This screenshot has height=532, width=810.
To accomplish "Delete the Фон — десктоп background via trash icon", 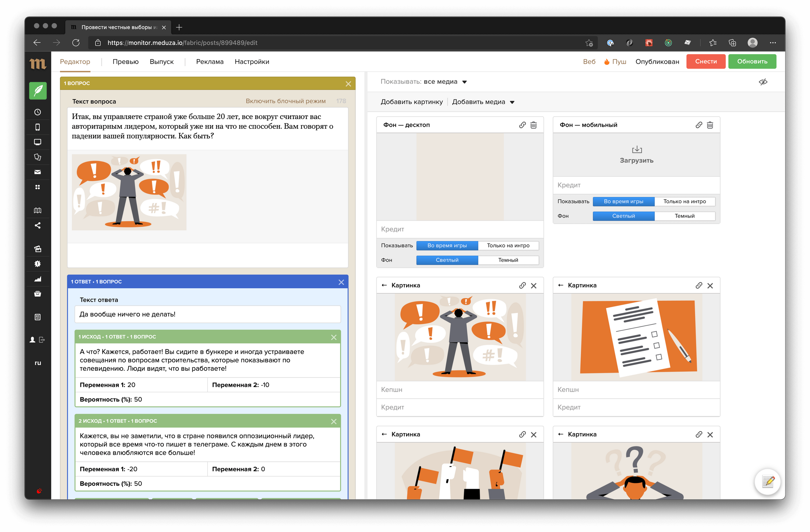I will [x=533, y=125].
